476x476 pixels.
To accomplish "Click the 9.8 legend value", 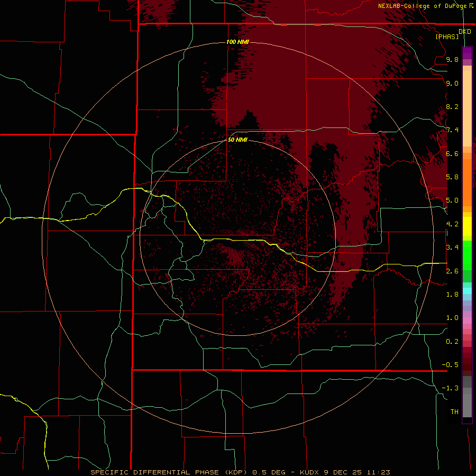I will tap(452, 59).
